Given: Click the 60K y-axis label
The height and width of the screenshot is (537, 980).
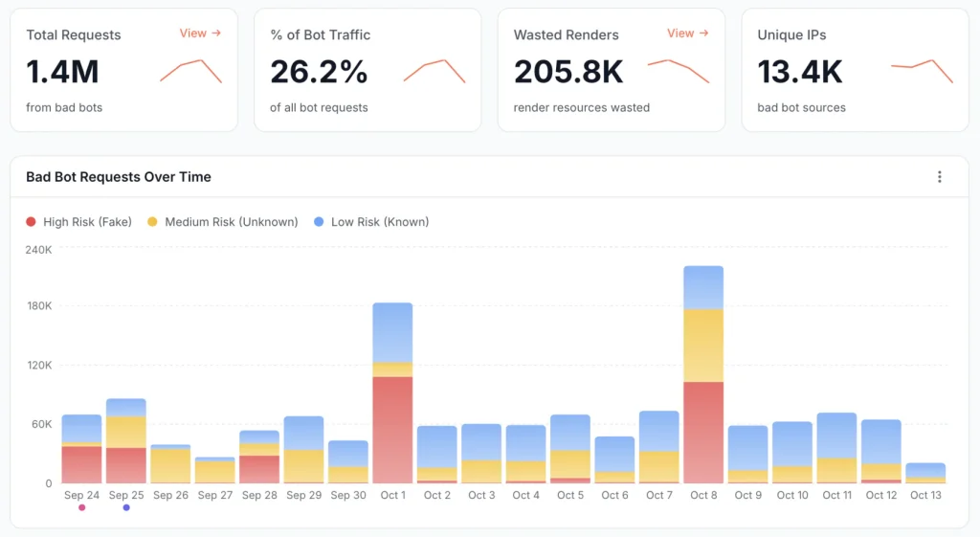Looking at the screenshot, I should pyautogui.click(x=41, y=424).
